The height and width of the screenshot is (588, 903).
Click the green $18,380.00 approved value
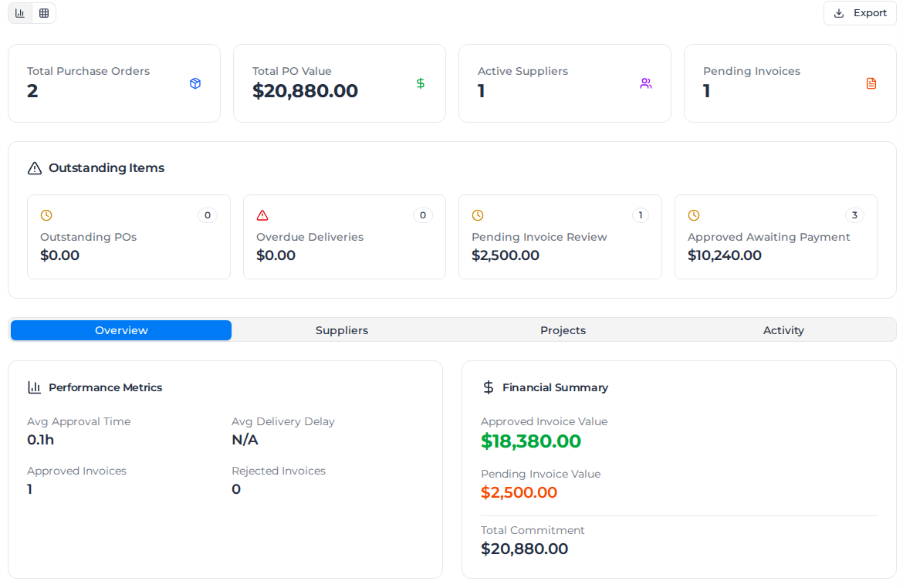pyautogui.click(x=531, y=441)
